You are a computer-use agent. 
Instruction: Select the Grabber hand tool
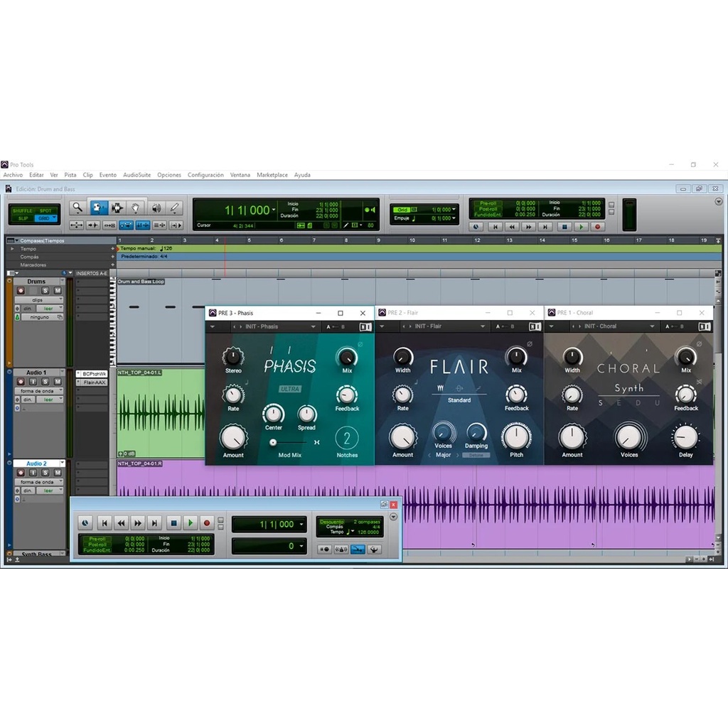tap(136, 208)
